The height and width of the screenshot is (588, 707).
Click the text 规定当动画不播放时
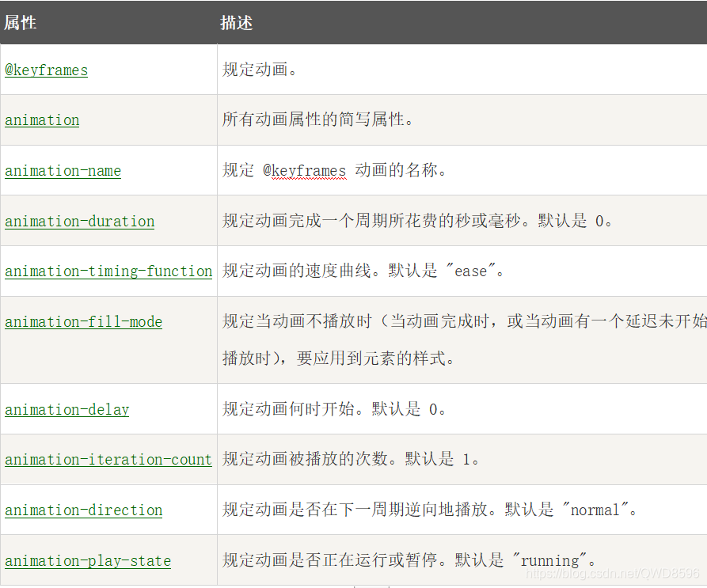pyautogui.click(x=297, y=321)
